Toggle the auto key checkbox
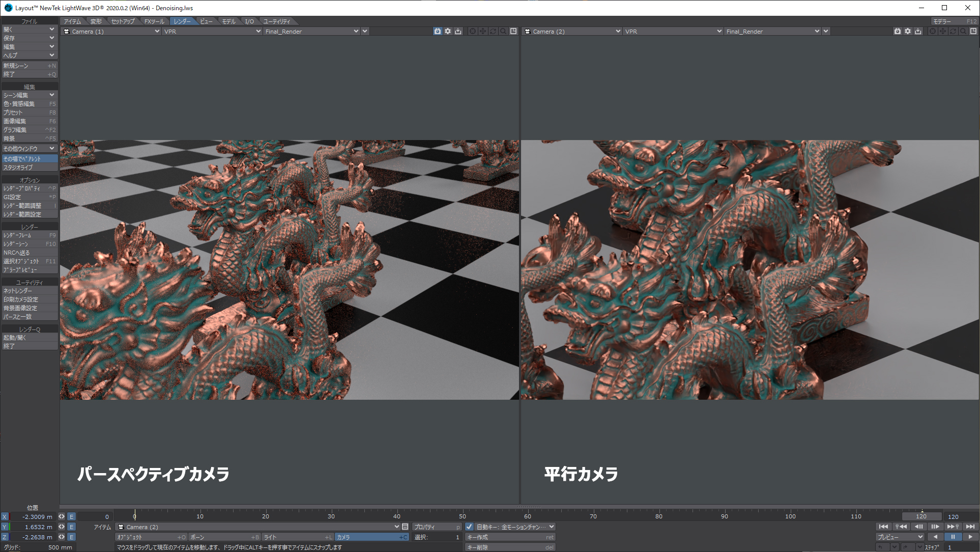Image resolution: width=980 pixels, height=552 pixels. 469,527
